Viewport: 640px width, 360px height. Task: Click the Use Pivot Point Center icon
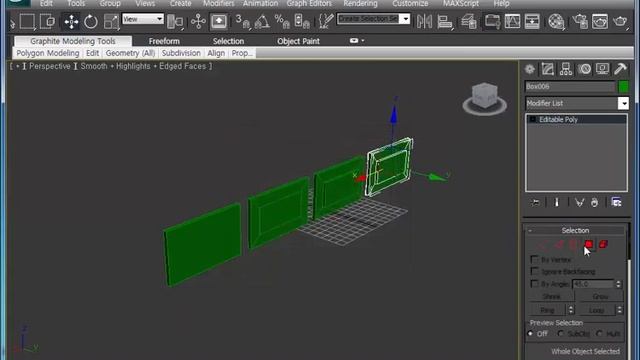click(175, 21)
